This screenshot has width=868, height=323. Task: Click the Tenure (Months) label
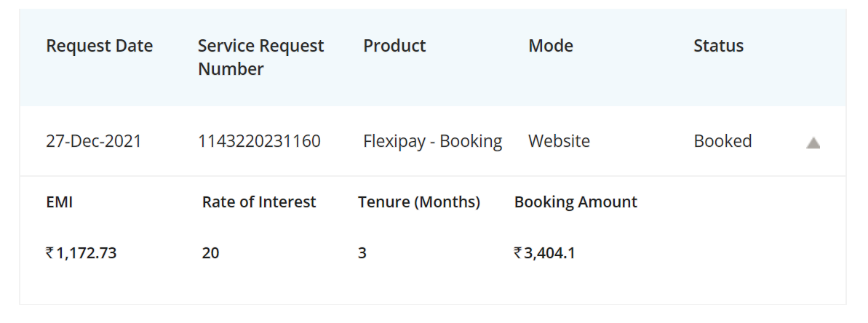(419, 202)
